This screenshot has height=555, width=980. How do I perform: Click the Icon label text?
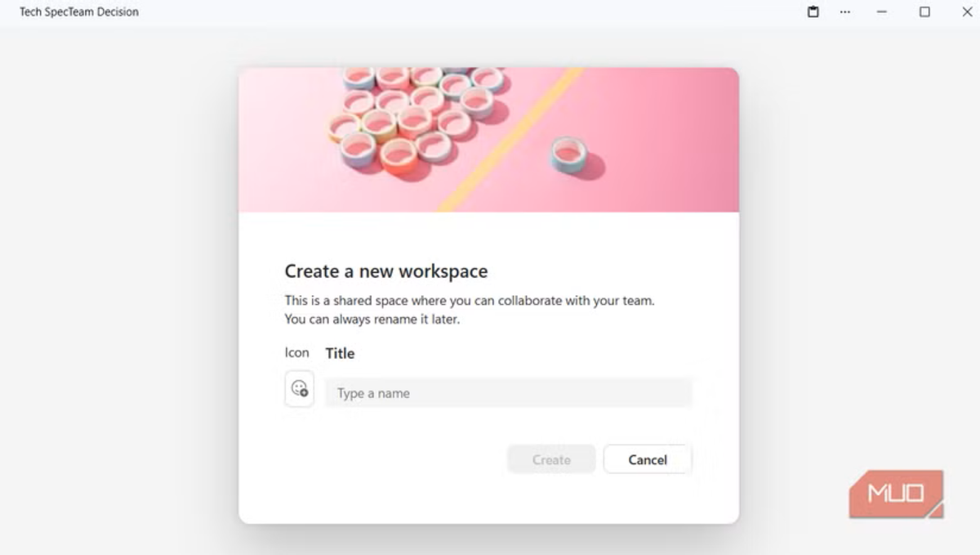tap(296, 353)
